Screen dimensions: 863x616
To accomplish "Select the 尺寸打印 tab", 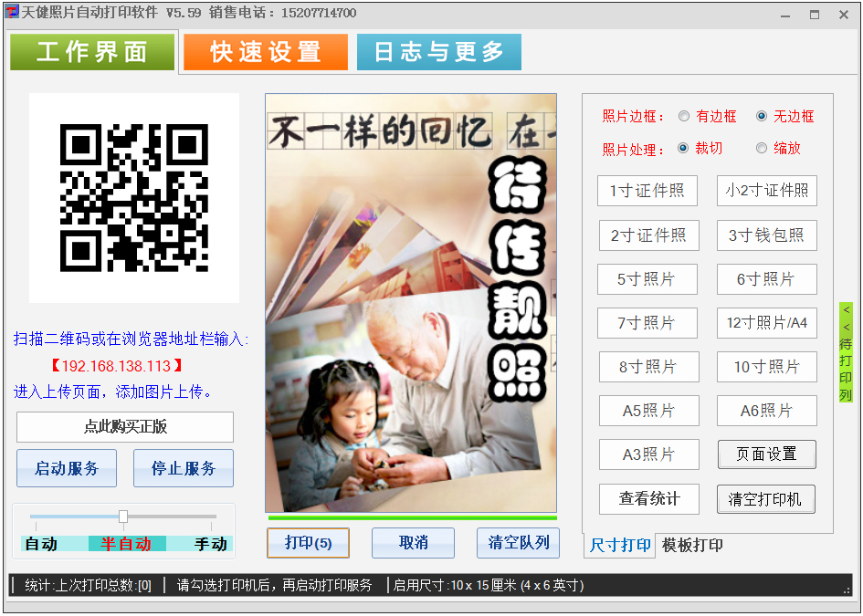I will 620,545.
